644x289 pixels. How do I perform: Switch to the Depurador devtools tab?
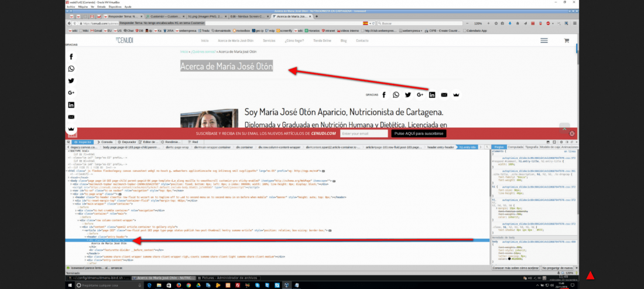coord(126,142)
